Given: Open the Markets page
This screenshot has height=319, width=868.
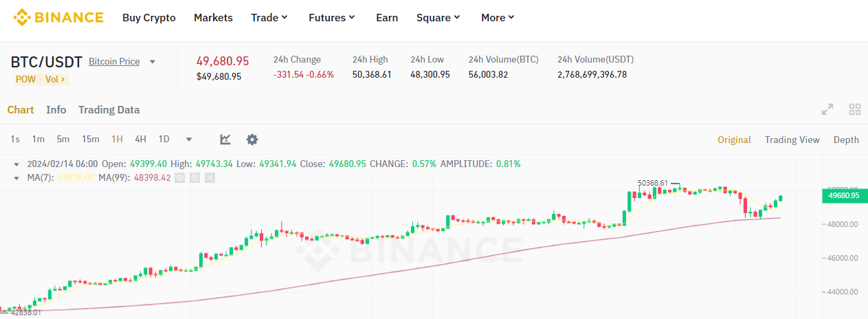Looking at the screenshot, I should (x=213, y=18).
